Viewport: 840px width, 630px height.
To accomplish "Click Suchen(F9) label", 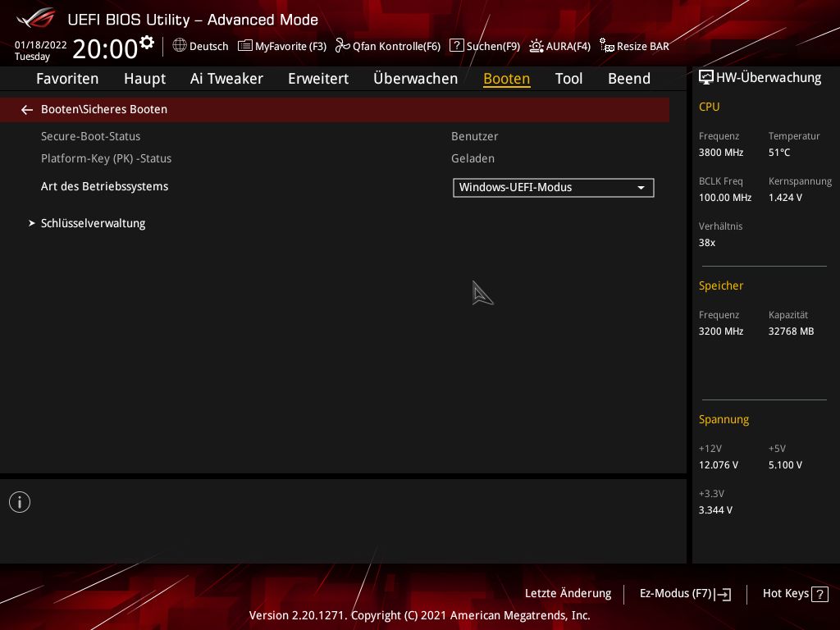I will (x=493, y=47).
